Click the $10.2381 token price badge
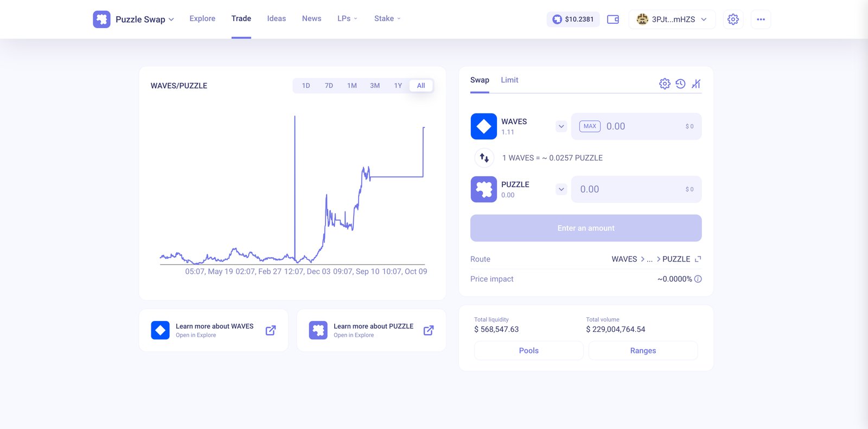Image resolution: width=868 pixels, height=429 pixels. coord(573,20)
